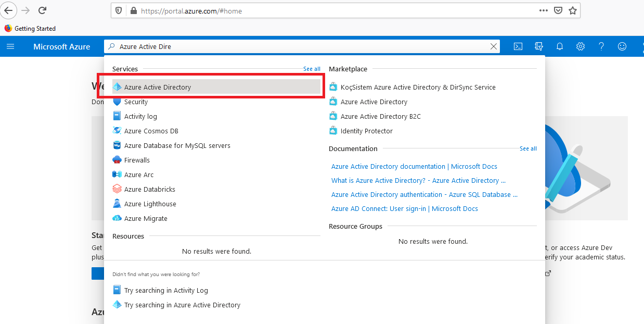644x324 pixels.
Task: Click the Security shield icon
Action: point(117,102)
